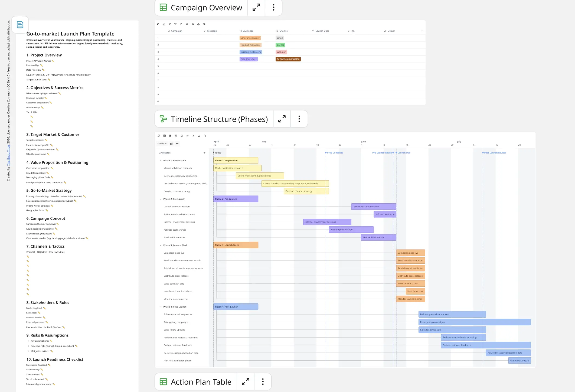
Task: Add a new record in the timeline list
Action: [204, 152]
